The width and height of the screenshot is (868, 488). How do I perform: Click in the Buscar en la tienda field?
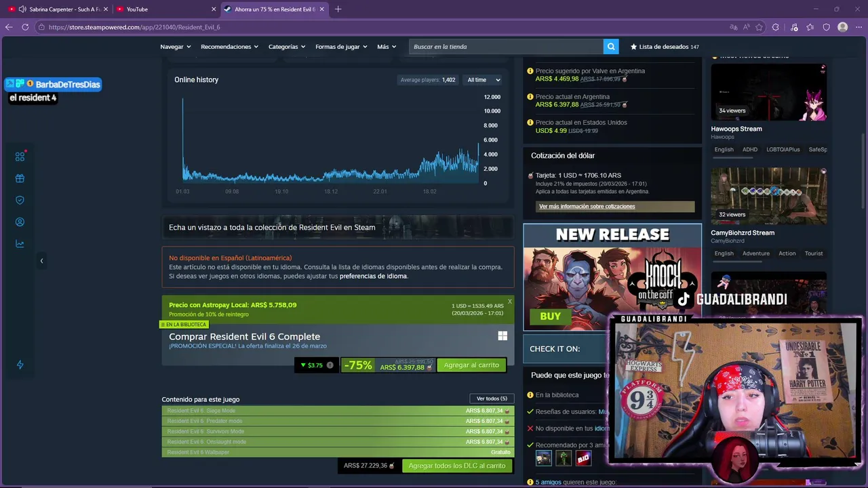pyautogui.click(x=506, y=47)
